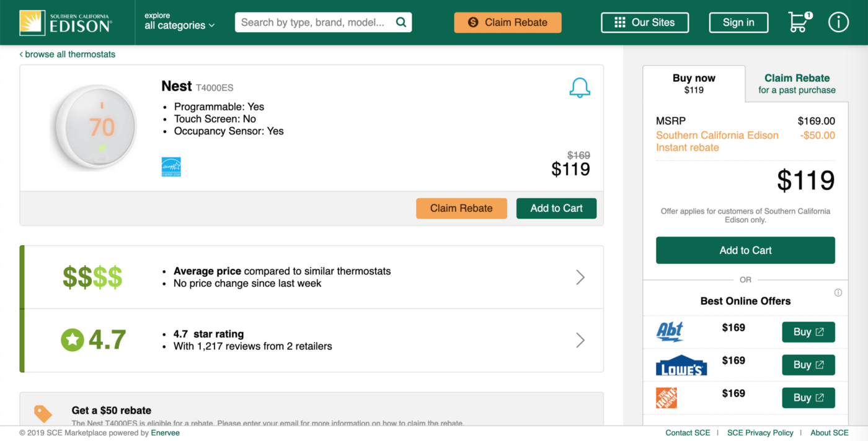Click the rebate price tag icon
Image resolution: width=868 pixels, height=441 pixels.
tap(43, 413)
